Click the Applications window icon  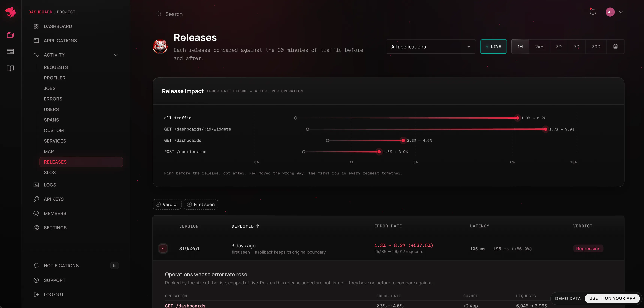click(x=36, y=41)
